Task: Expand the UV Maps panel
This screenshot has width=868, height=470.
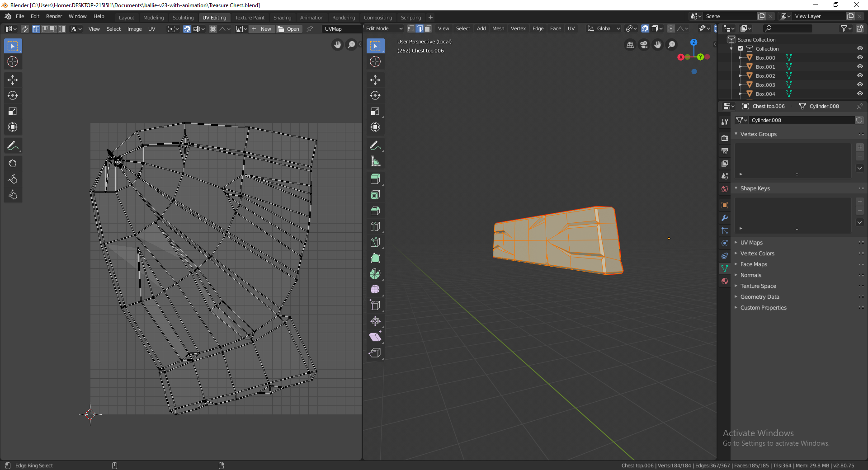Action: pyautogui.click(x=751, y=243)
